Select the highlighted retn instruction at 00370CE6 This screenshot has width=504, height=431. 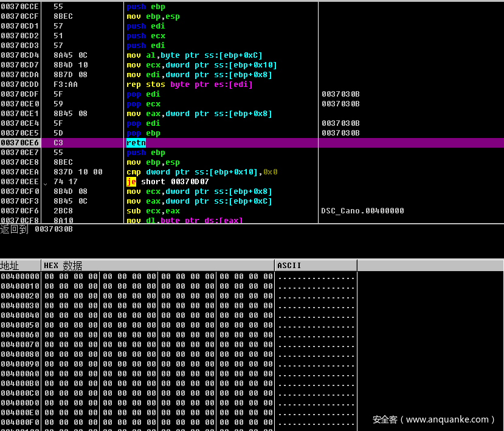pyautogui.click(x=136, y=143)
